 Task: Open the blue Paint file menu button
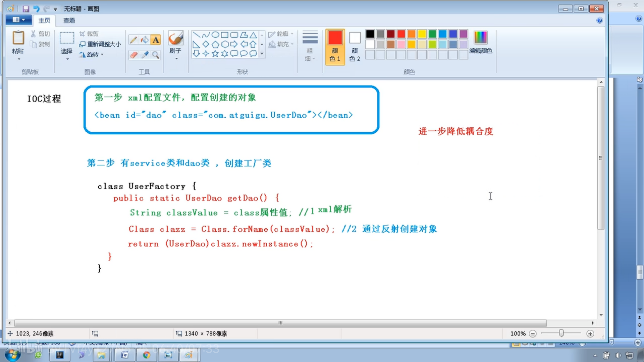click(x=18, y=20)
